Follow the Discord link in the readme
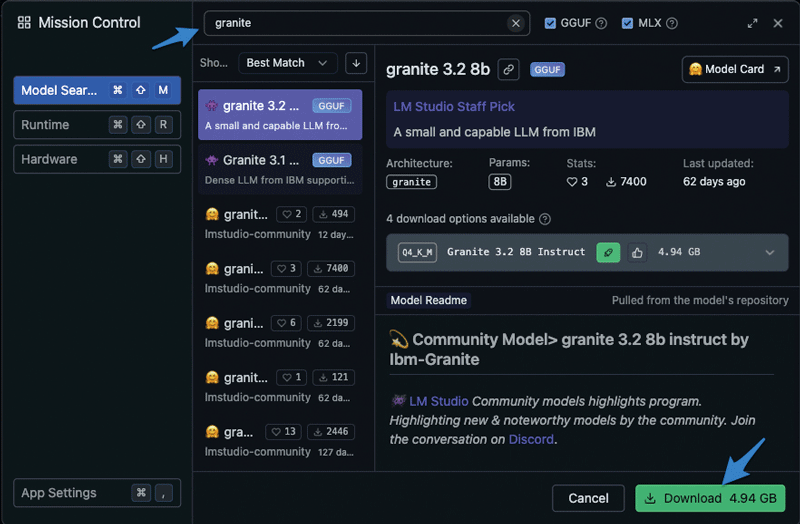800x524 pixels. 530,439
